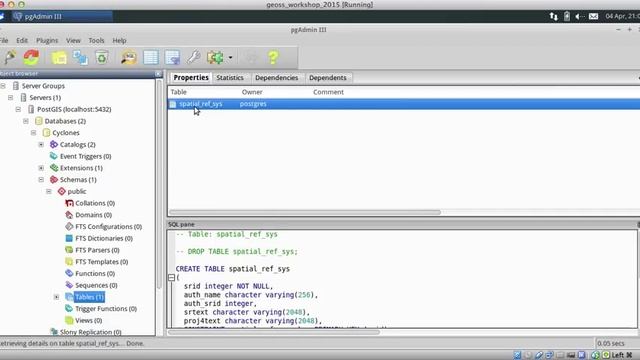
Task: Select Server Groups in the tree
Action: [43, 86]
